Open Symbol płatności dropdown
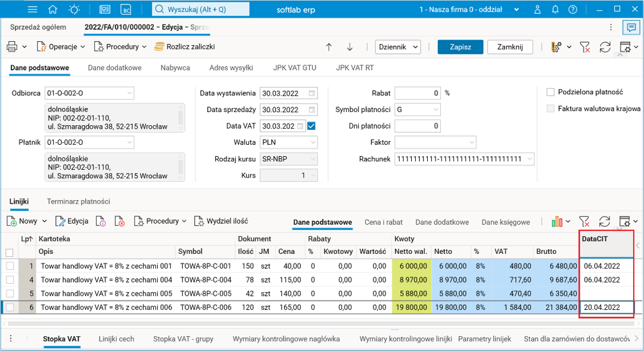The image size is (644, 351). point(435,110)
